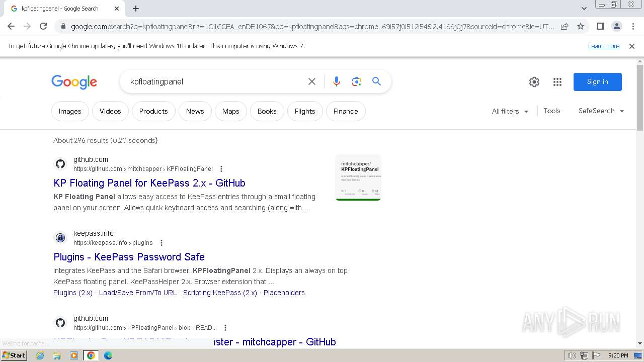Open more options for keepass.info result

pos(162,243)
